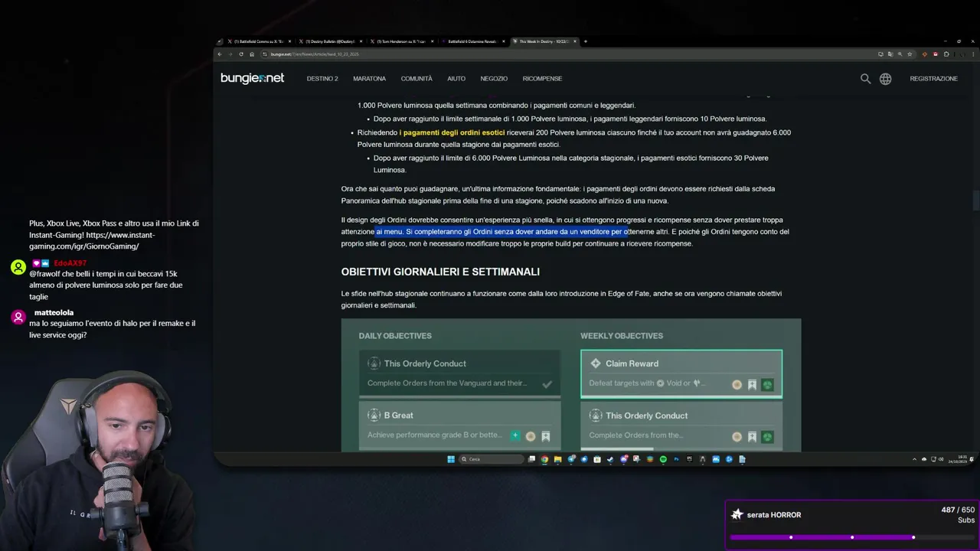The width and height of the screenshot is (980, 551).
Task: Click the browser back arrow
Action: coord(220,54)
